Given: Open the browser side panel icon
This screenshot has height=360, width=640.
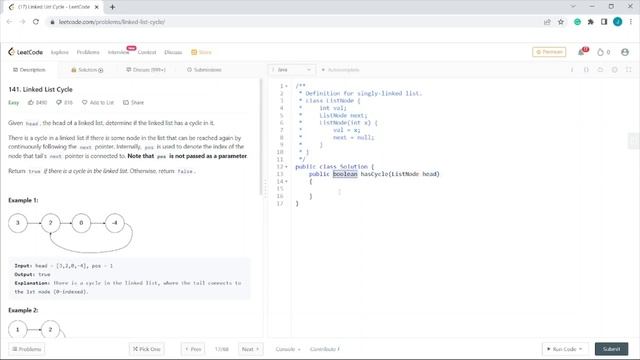Looking at the screenshot, I should [604, 22].
